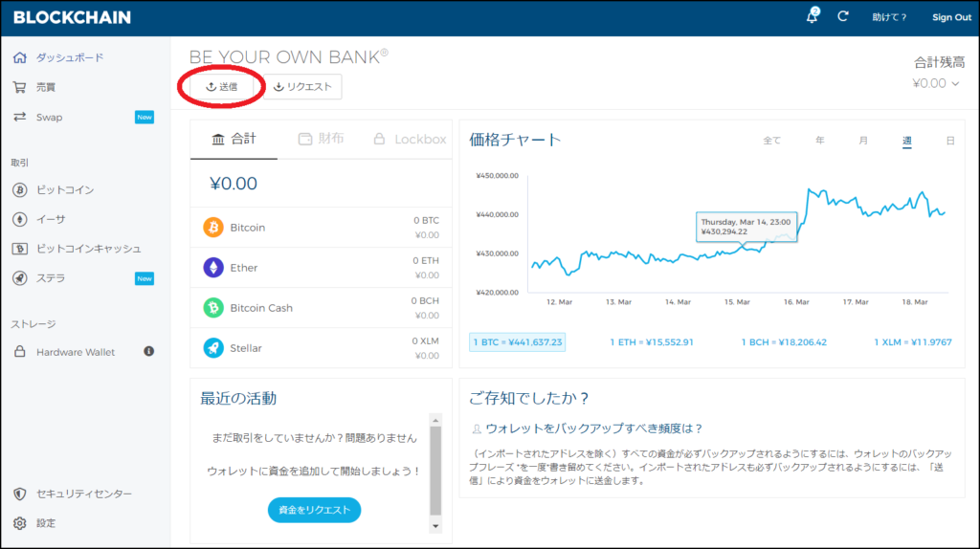Click the purple Ether coin icon
This screenshot has width=980, height=549.
213,267
